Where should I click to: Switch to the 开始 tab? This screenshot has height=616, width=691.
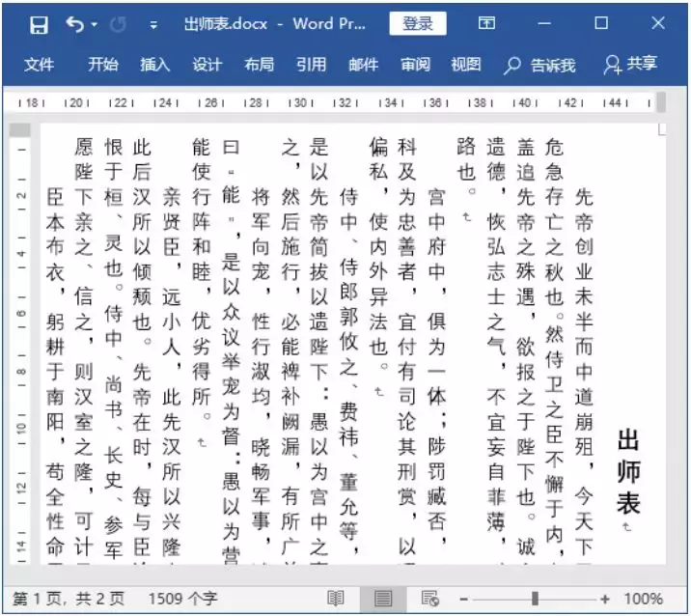tap(102, 65)
